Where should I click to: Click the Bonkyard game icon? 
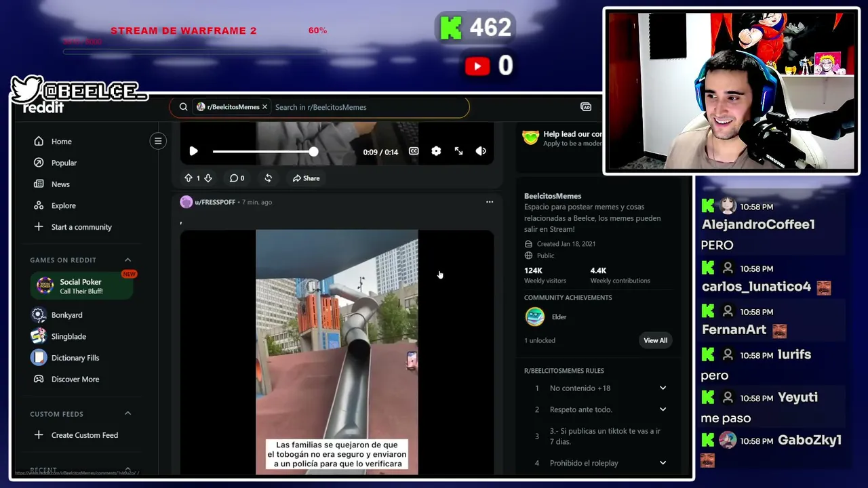39,315
